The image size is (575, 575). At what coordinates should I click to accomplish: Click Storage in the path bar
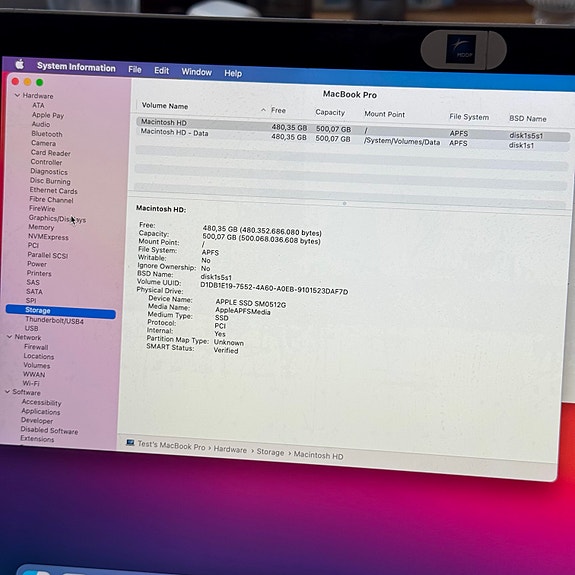point(270,452)
